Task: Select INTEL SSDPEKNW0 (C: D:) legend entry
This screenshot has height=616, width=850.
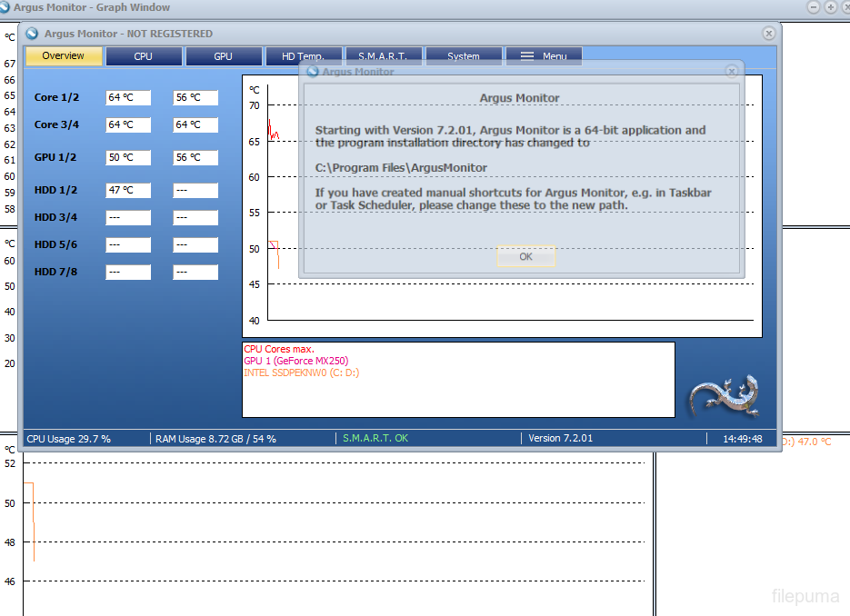Action: tap(302, 373)
